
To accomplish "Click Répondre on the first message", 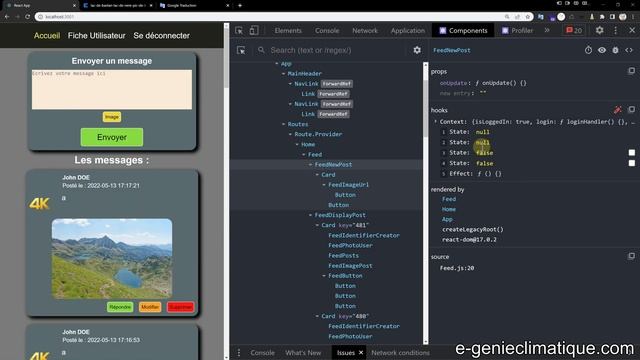I will coord(120,307).
